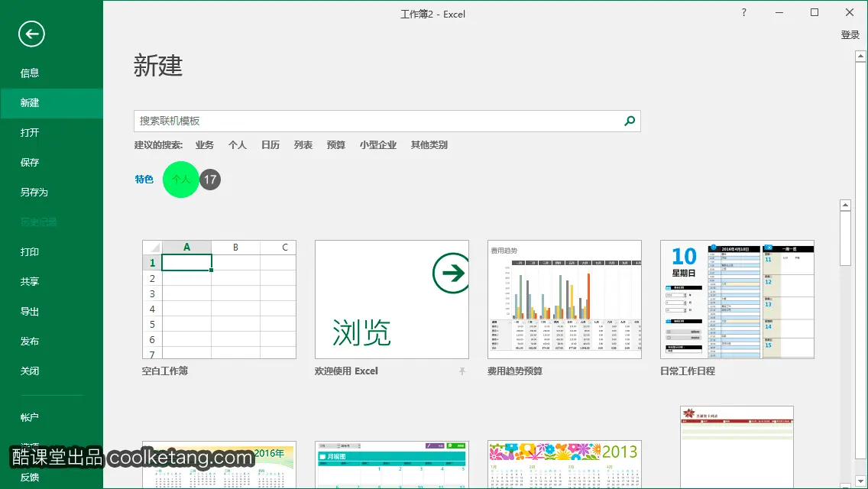Screen dimensions: 868x489
Task: Click the template list scroll-up arrow
Action: coord(845,205)
